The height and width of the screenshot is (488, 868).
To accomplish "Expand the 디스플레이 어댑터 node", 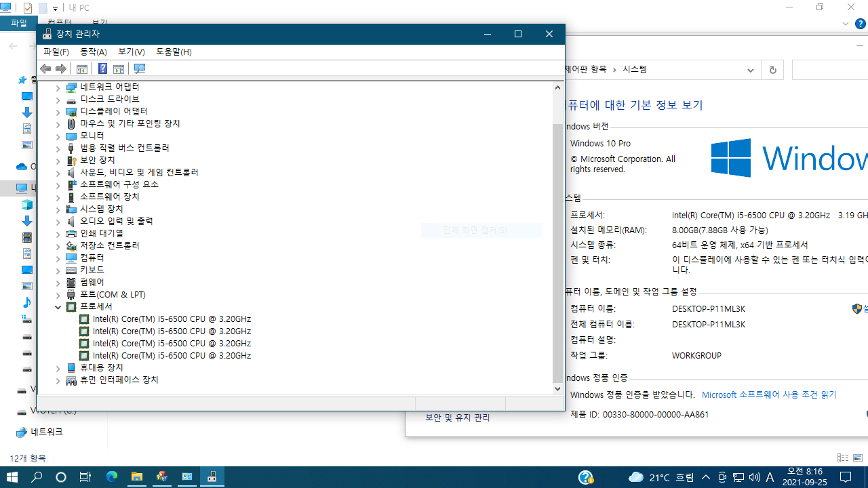I will [58, 112].
